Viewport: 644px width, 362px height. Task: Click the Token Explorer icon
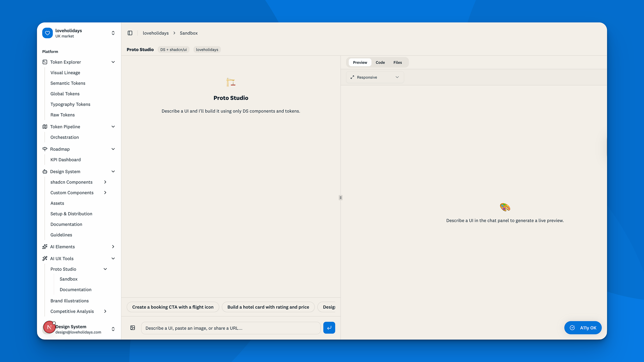point(45,62)
